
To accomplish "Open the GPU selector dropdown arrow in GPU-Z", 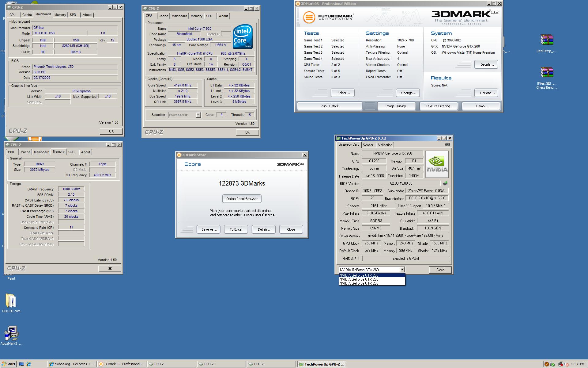I will (x=402, y=270).
